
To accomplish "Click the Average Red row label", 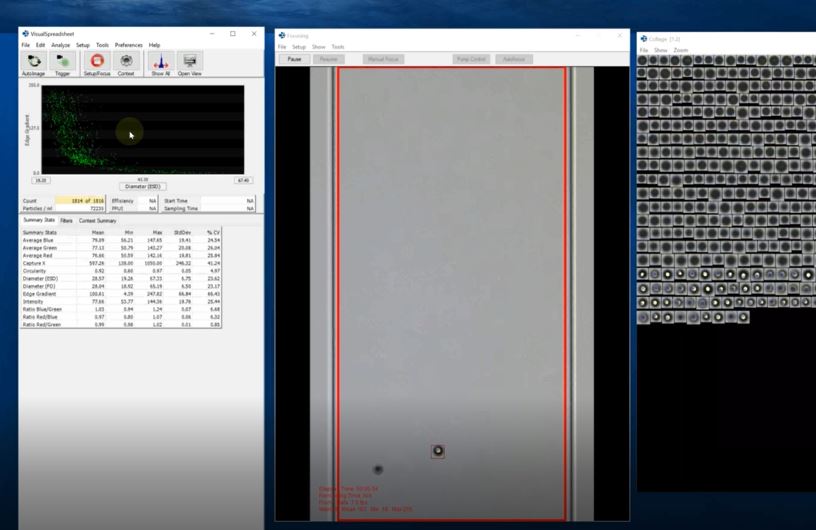I will [x=37, y=256].
